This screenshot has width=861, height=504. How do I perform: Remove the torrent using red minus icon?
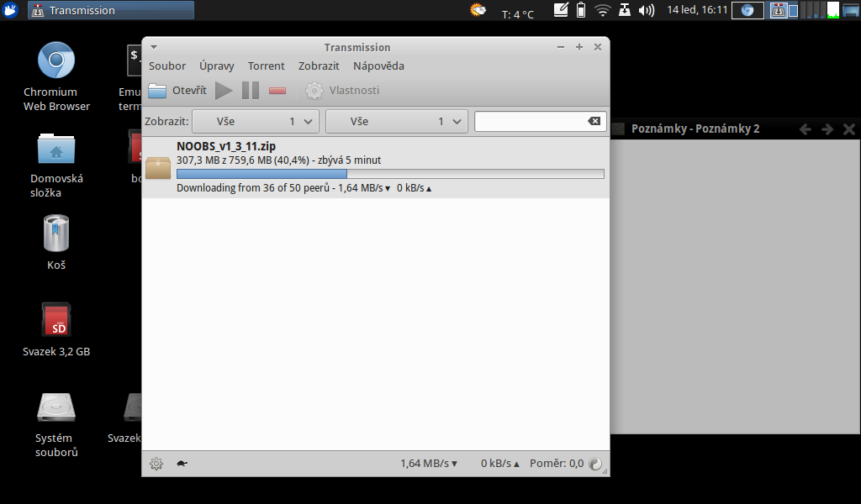(x=277, y=91)
